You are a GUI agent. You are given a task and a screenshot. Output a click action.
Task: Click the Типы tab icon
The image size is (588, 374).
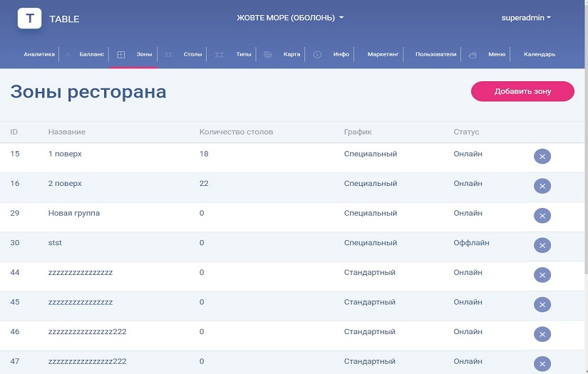coord(220,55)
